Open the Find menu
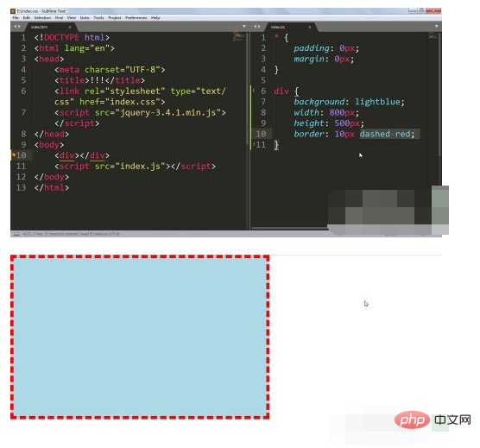Image resolution: width=480 pixels, height=448 pixels. [x=59, y=18]
